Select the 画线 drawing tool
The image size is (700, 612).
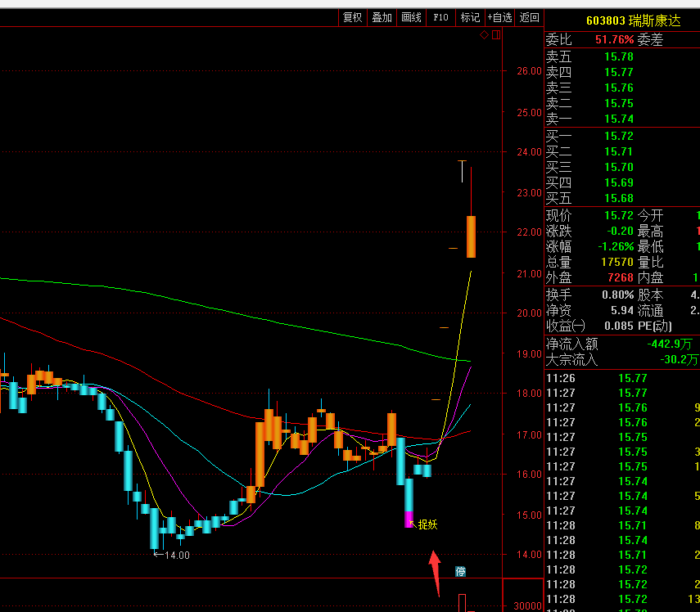coord(411,18)
